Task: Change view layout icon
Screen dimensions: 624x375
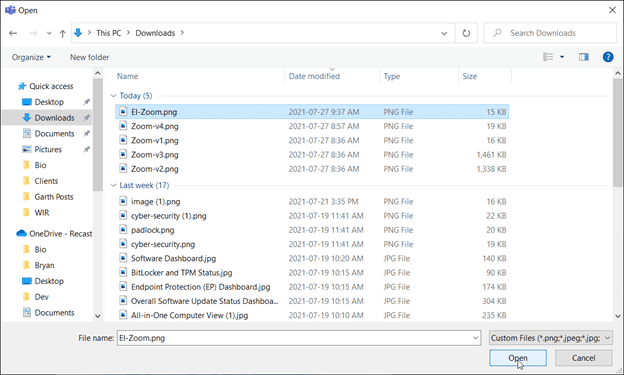Action: tap(548, 57)
